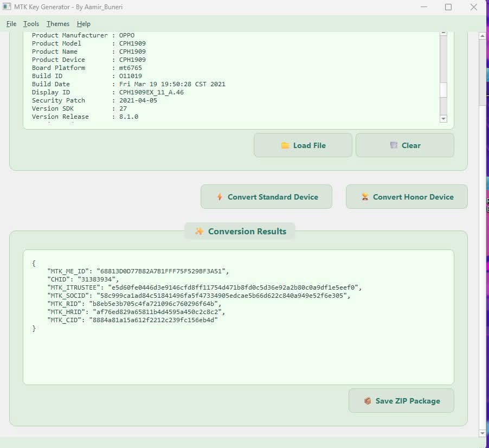Image resolution: width=489 pixels, height=448 pixels.
Task: Click the main window scrollbar up arrow
Action: 482,36
